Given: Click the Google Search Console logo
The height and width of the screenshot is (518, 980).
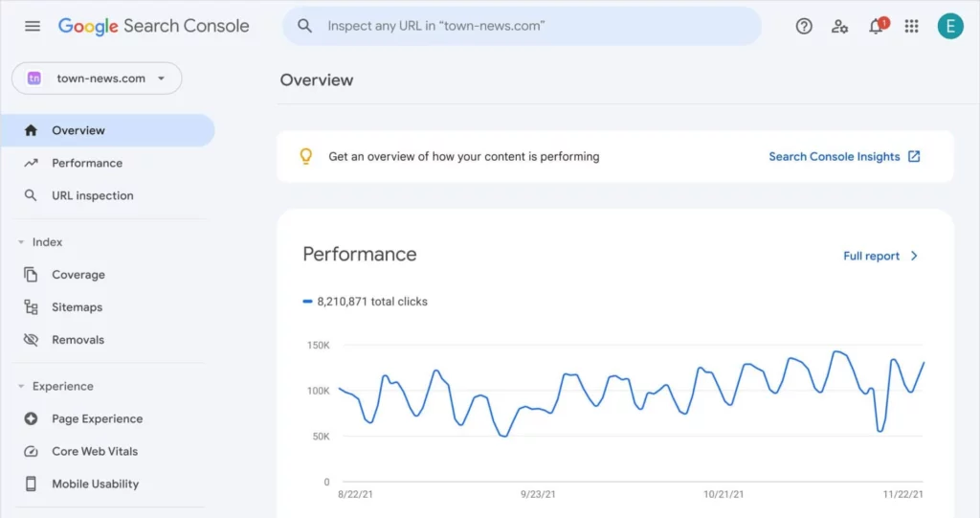Looking at the screenshot, I should [154, 26].
